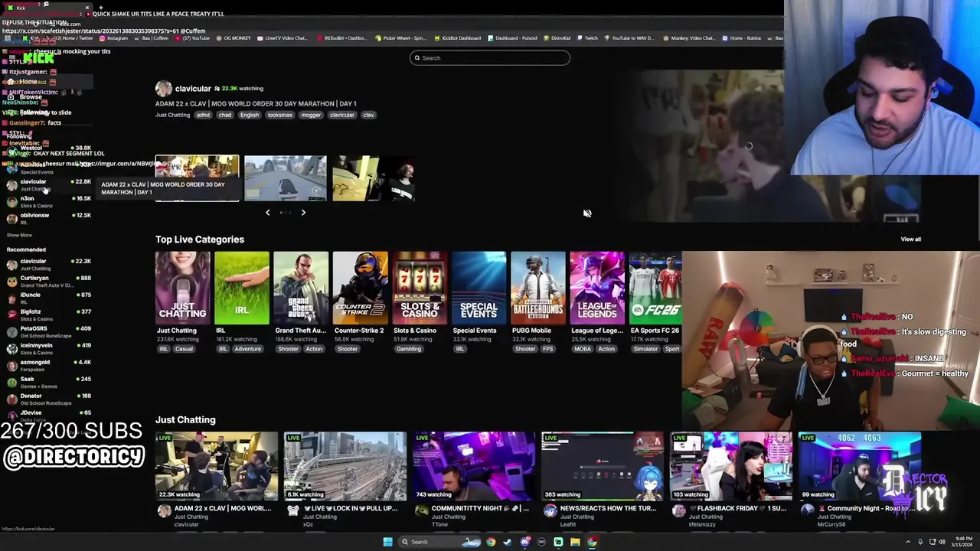Click View all for Top Live Categories
980x551 pixels.
910,240
